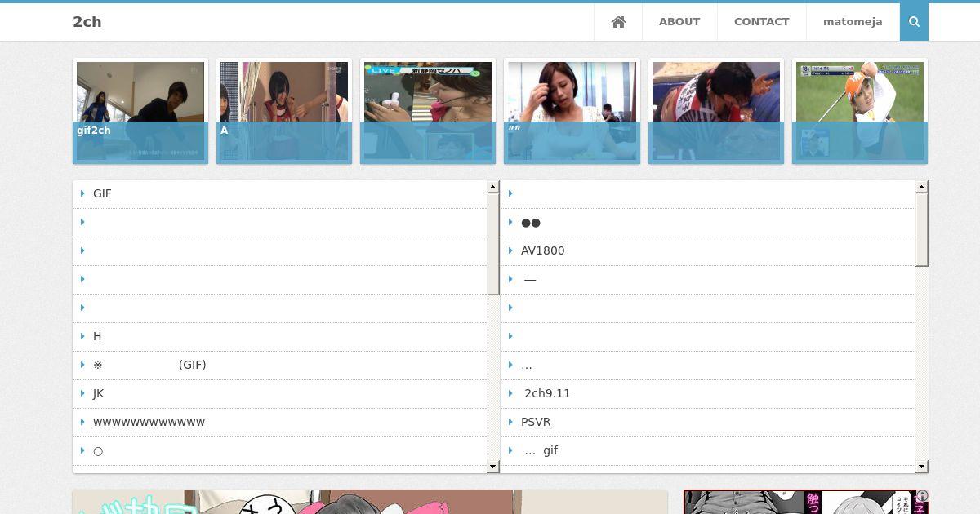The height and width of the screenshot is (514, 980).
Task: Open the search icon button
Action: [x=914, y=22]
